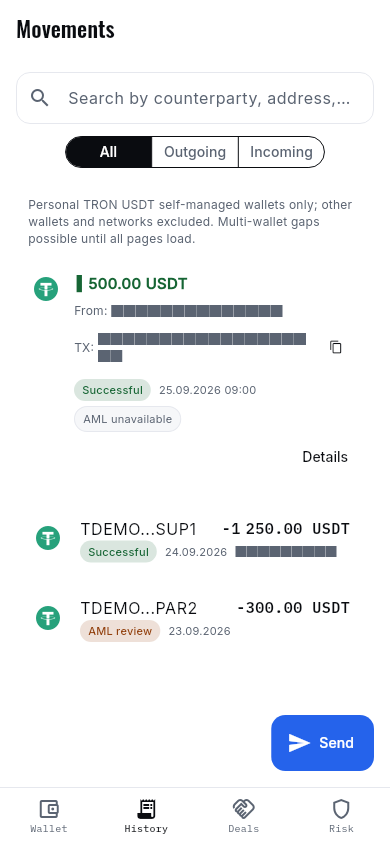Open the Deals handshake icon
The height and width of the screenshot is (844, 390).
point(244,808)
